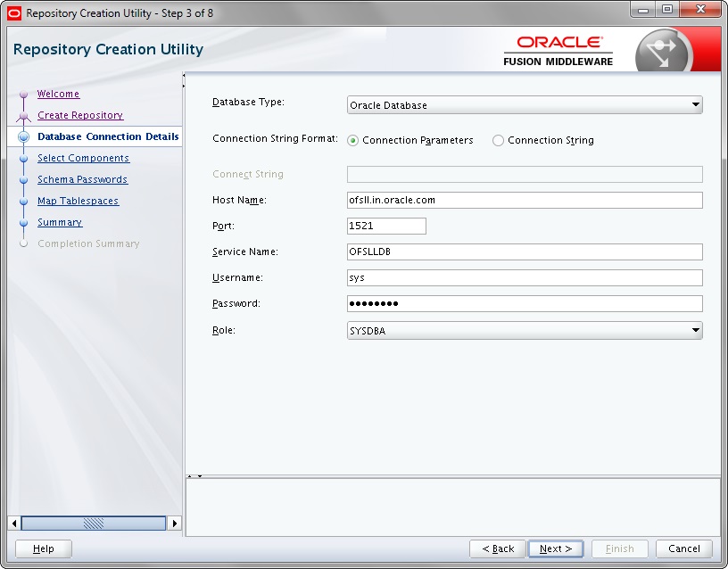Click the left scroll arrow in the navigation pane
Viewport: 728px width, 569px height.
pos(14,524)
